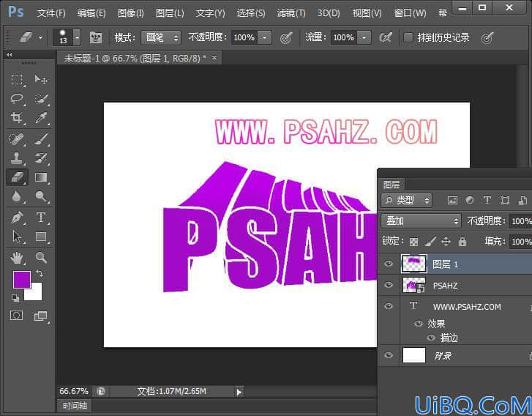The width and height of the screenshot is (532, 416).
Task: Select the Move tool
Action: point(41,79)
